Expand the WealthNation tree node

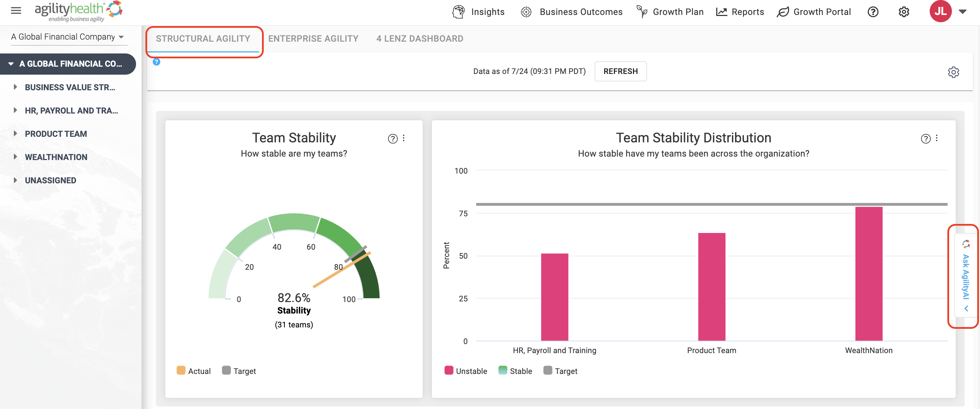15,157
